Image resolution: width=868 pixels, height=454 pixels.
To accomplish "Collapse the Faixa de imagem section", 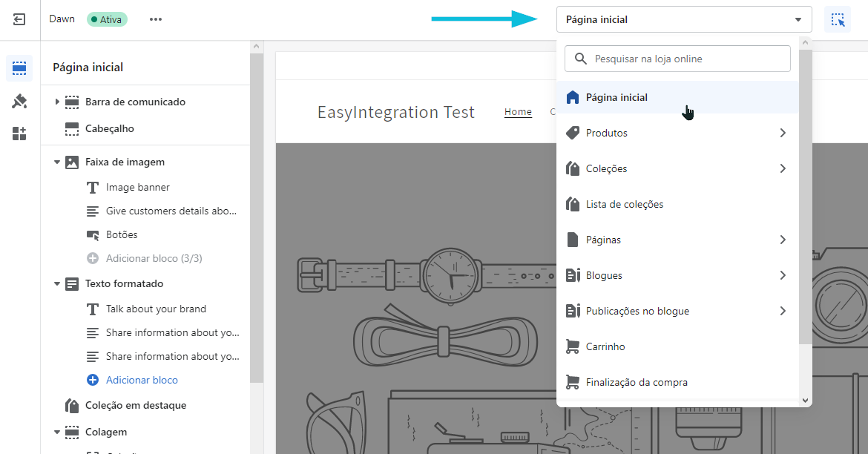I will pos(57,162).
